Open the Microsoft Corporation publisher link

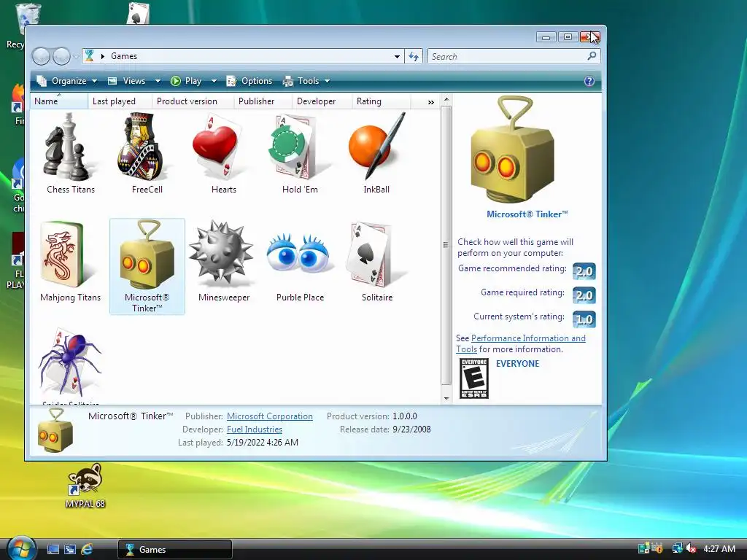(x=270, y=416)
